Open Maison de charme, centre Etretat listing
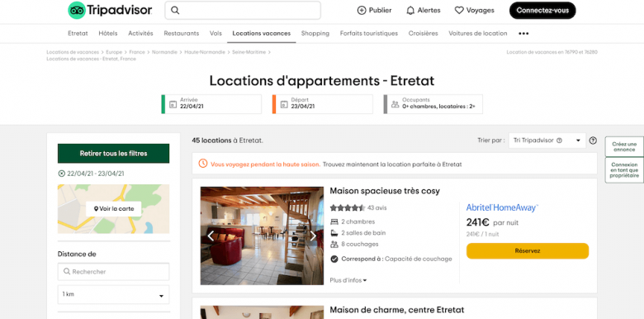The image size is (644, 319). pyautogui.click(x=397, y=310)
